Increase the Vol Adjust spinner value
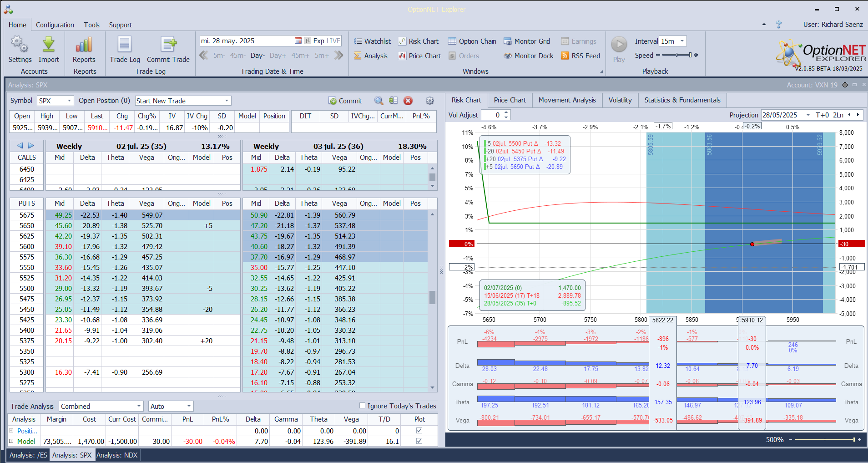Image resolution: width=868 pixels, height=463 pixels. [x=506, y=112]
